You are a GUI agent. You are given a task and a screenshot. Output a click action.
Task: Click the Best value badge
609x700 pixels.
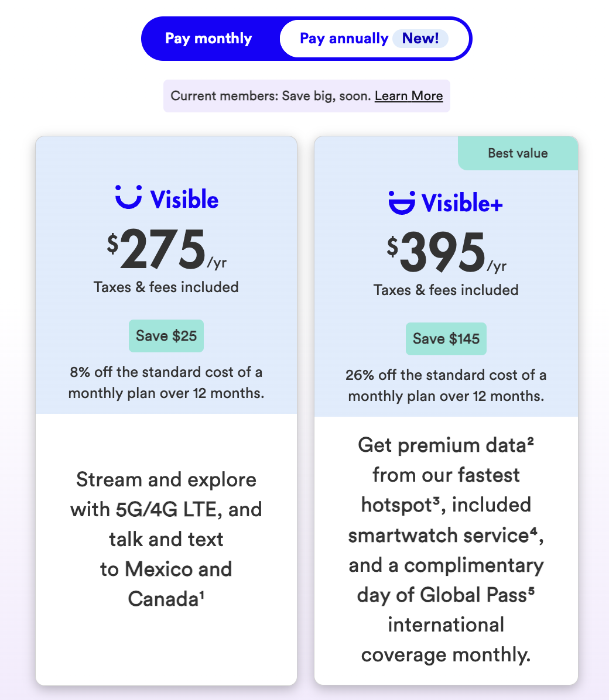click(518, 153)
